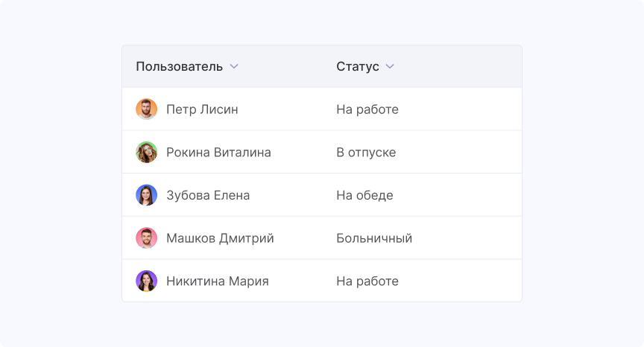The height and width of the screenshot is (347, 644).
Task: Click the Больничный status cell
Action: pos(373,238)
